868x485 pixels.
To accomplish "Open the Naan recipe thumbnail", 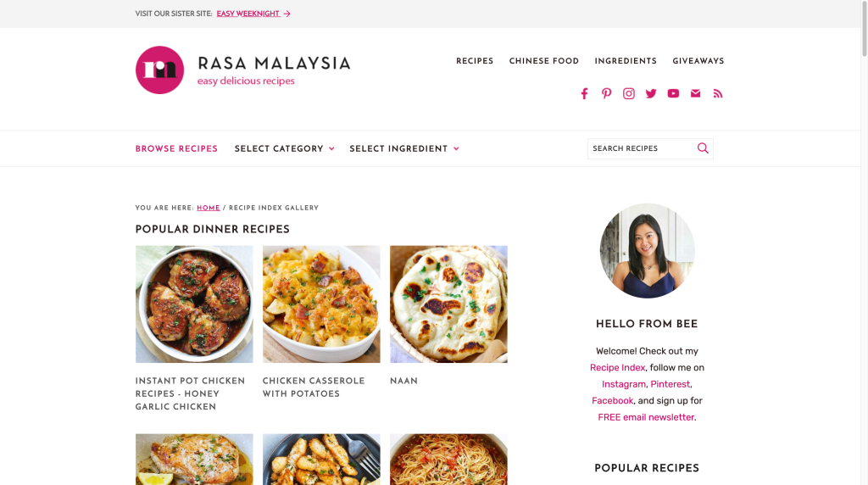I will tap(448, 304).
